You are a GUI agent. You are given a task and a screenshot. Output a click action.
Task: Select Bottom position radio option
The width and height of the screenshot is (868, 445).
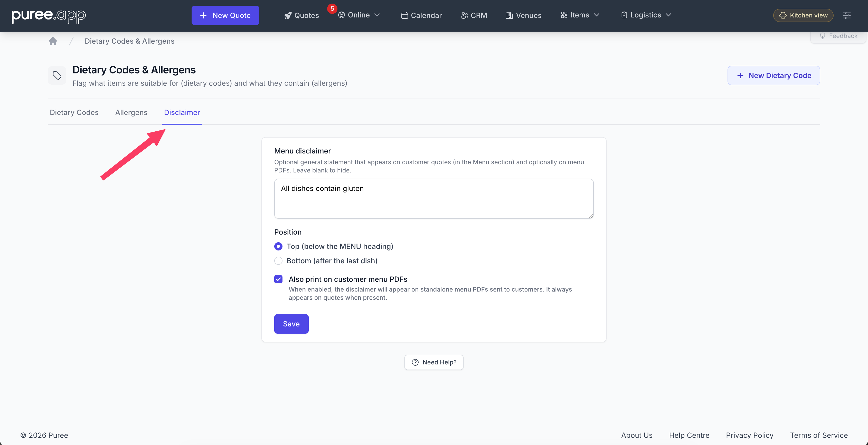(x=278, y=261)
